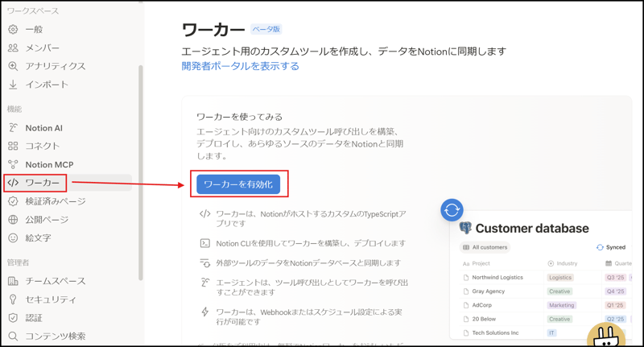Screen dimensions: 644x347
Task: Click the Notion MCP node icon
Action: click(x=13, y=164)
